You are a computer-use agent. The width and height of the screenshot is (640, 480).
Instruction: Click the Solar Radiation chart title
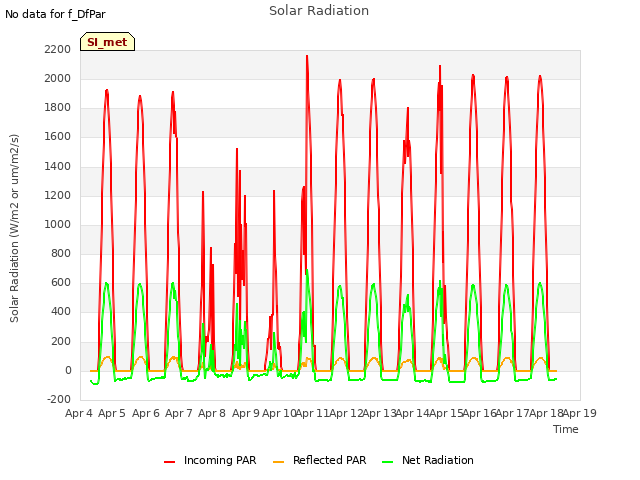319,11
